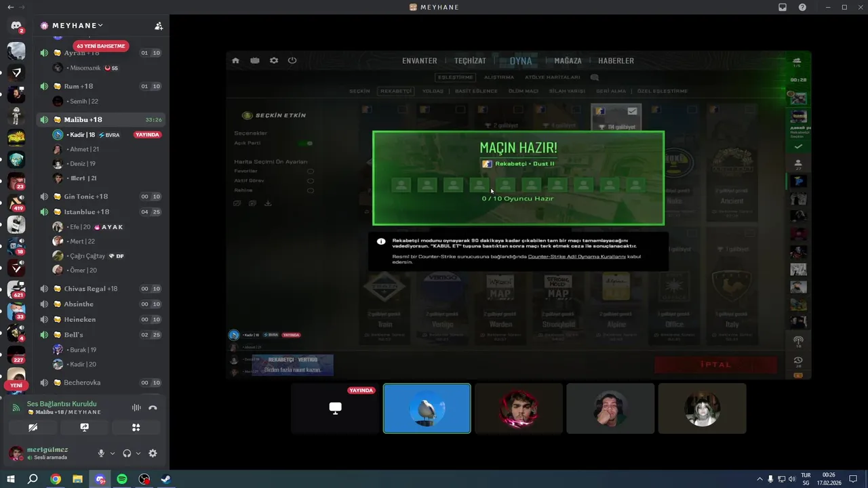Join the Rum +18 voice channel

click(x=102, y=86)
